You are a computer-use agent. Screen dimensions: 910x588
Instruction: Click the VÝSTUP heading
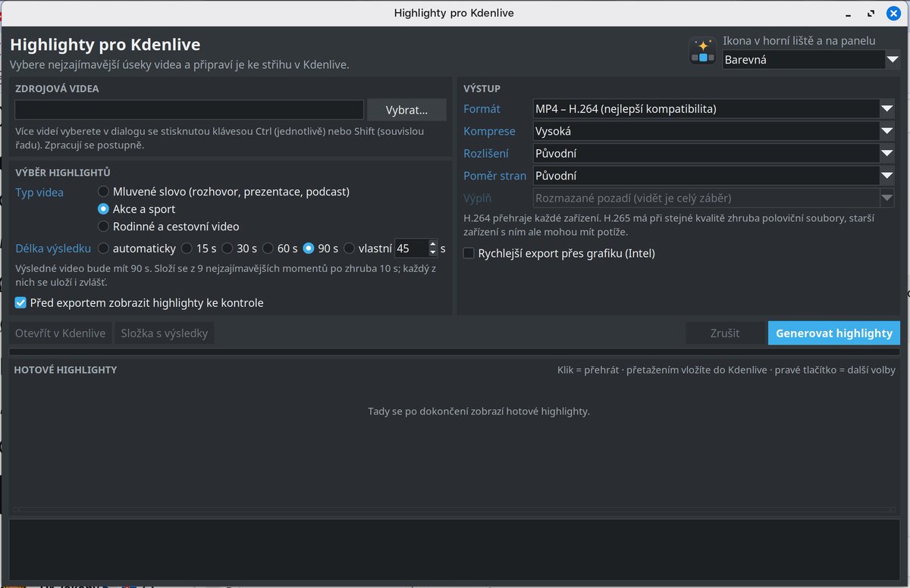pos(482,89)
